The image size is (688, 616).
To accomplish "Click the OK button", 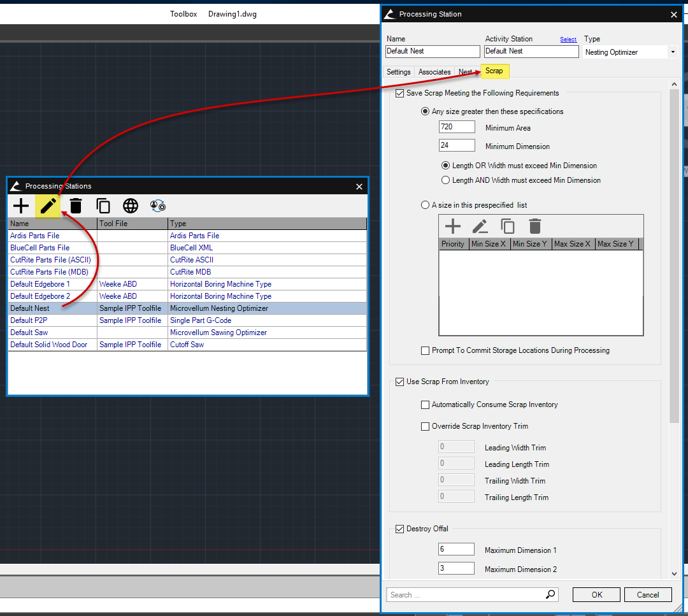I will 596,594.
